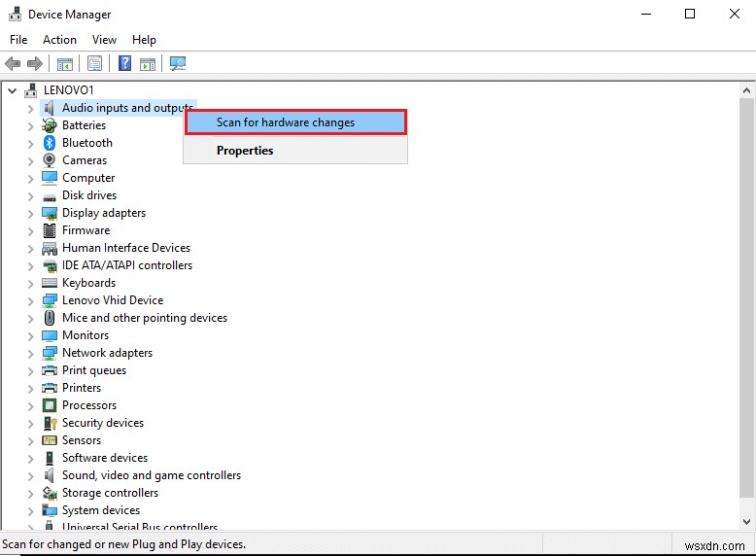Click the Display adapters icon
This screenshot has width=756, height=556.
50,213
